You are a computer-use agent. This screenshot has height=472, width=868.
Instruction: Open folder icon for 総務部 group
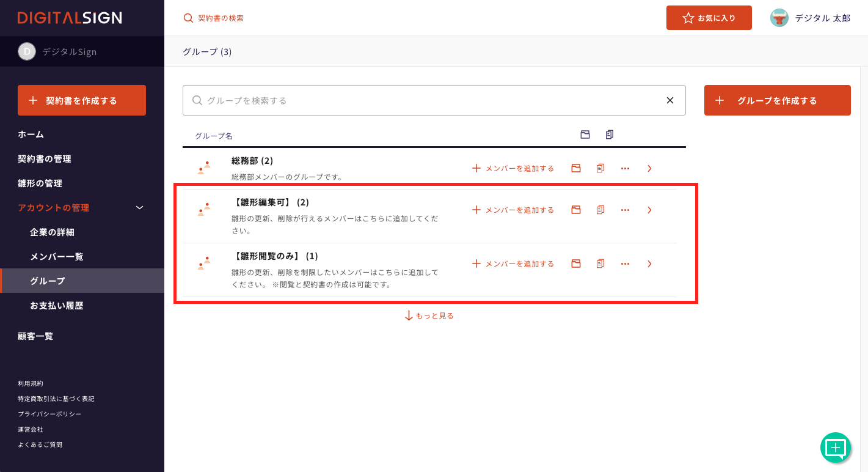tap(575, 168)
